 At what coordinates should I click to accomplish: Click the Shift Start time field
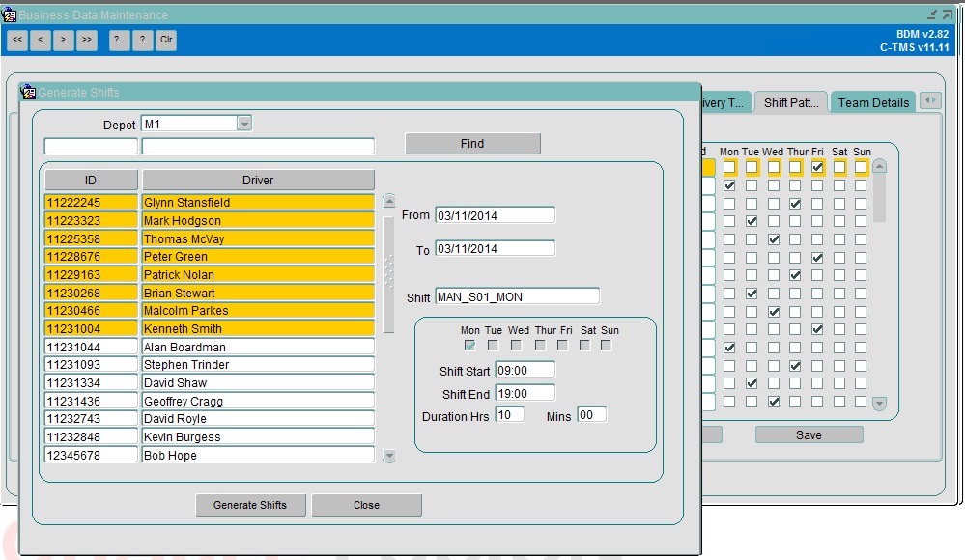pyautogui.click(x=525, y=370)
